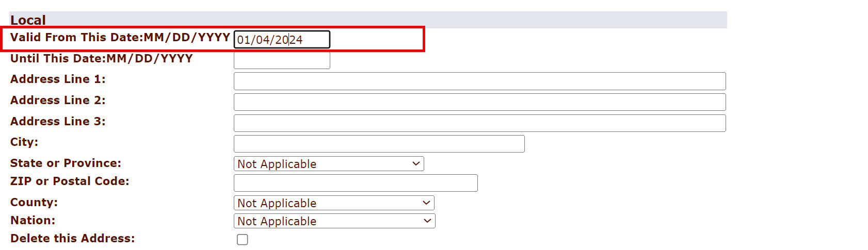The height and width of the screenshot is (250, 868).
Task: Click the 'ZIP or Postal Code:' label
Action: point(70,181)
